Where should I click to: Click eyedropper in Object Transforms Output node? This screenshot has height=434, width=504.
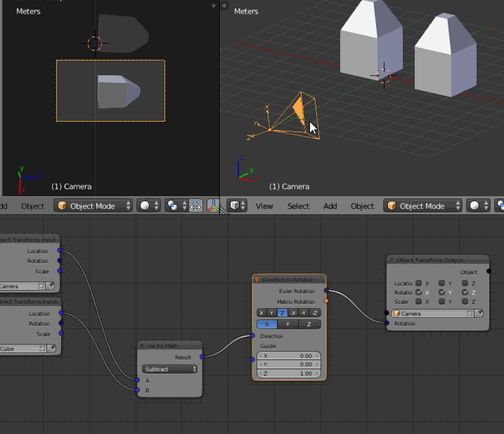[479, 313]
